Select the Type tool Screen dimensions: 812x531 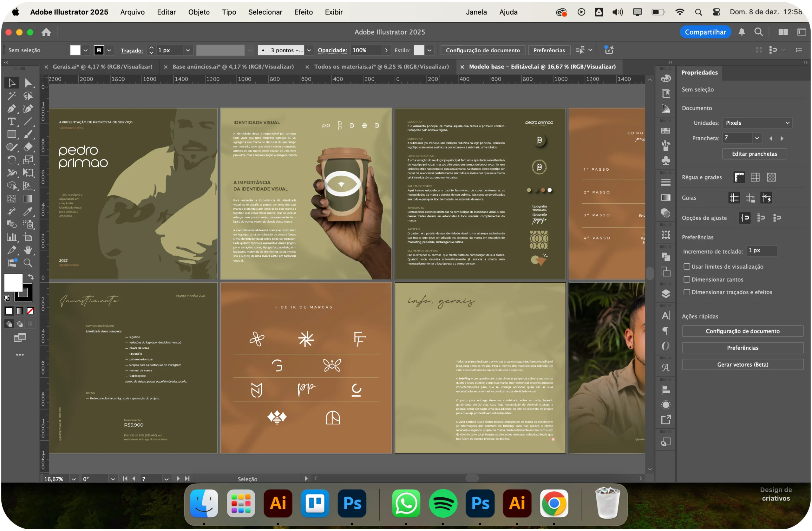(11, 122)
